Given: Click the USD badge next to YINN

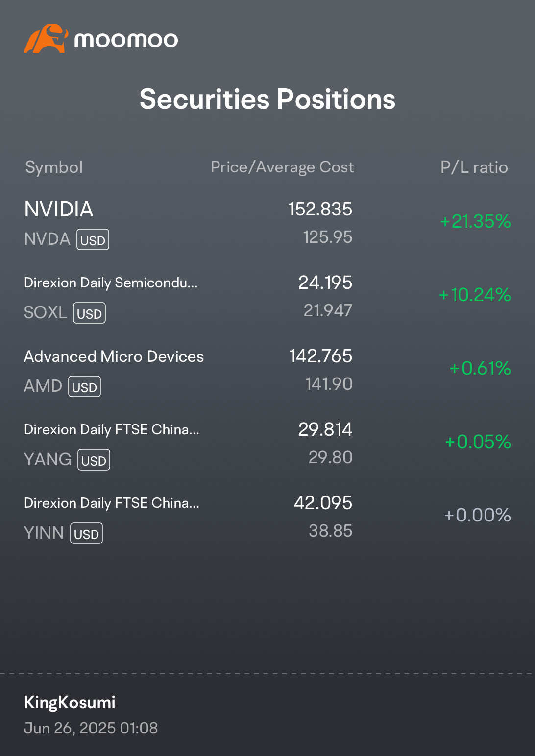Looking at the screenshot, I should (x=86, y=534).
